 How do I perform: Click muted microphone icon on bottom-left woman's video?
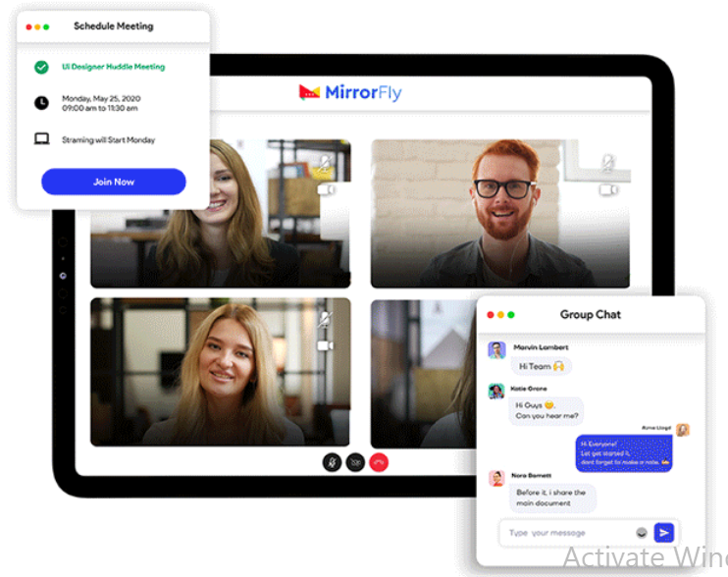(x=325, y=319)
